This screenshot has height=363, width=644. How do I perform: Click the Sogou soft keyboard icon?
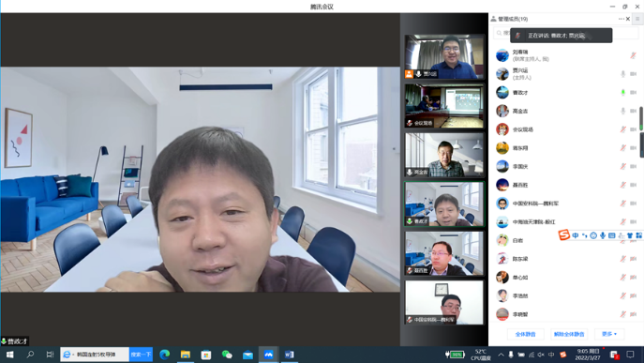point(611,235)
